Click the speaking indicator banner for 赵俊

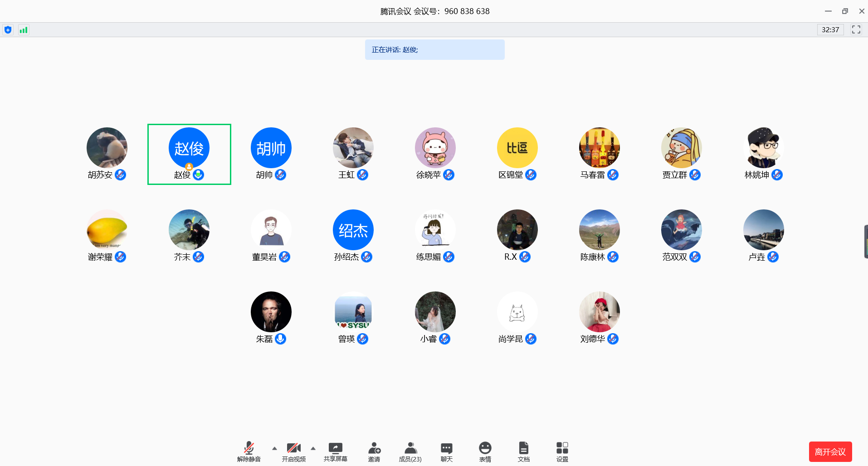(x=435, y=49)
